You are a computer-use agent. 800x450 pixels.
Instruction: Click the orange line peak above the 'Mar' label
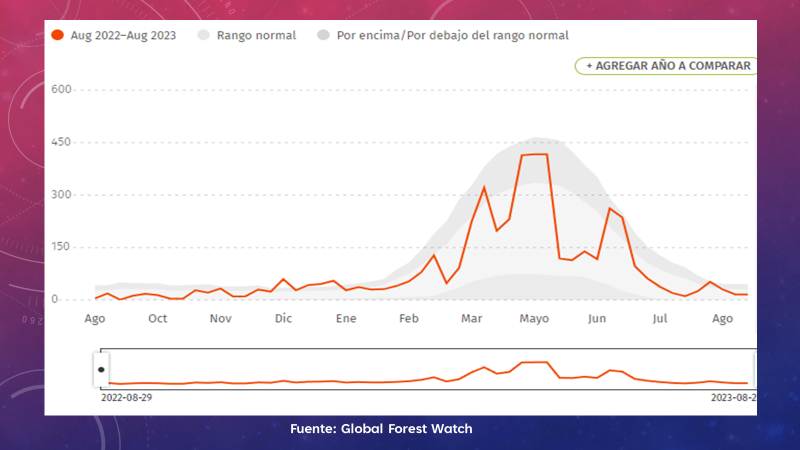(484, 188)
